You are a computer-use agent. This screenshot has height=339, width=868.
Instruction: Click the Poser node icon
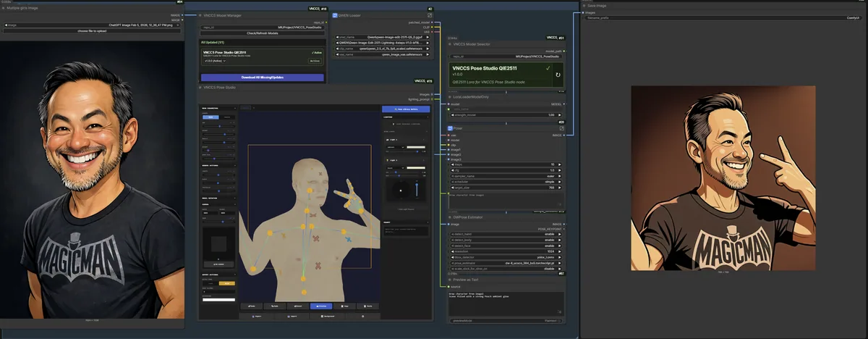click(x=449, y=128)
